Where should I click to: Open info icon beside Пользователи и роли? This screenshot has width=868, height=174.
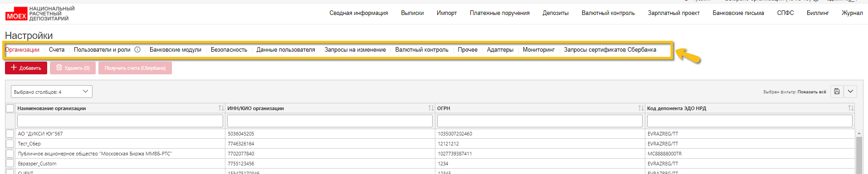pyautogui.click(x=137, y=50)
